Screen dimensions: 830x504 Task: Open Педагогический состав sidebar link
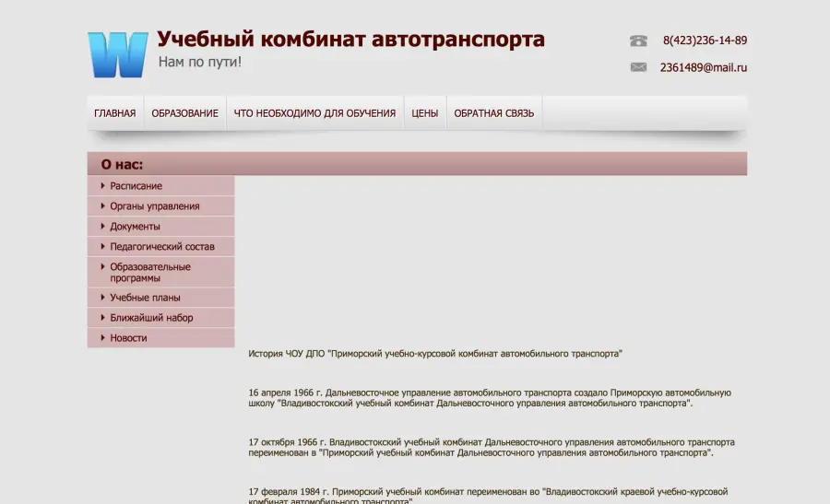click(x=161, y=247)
